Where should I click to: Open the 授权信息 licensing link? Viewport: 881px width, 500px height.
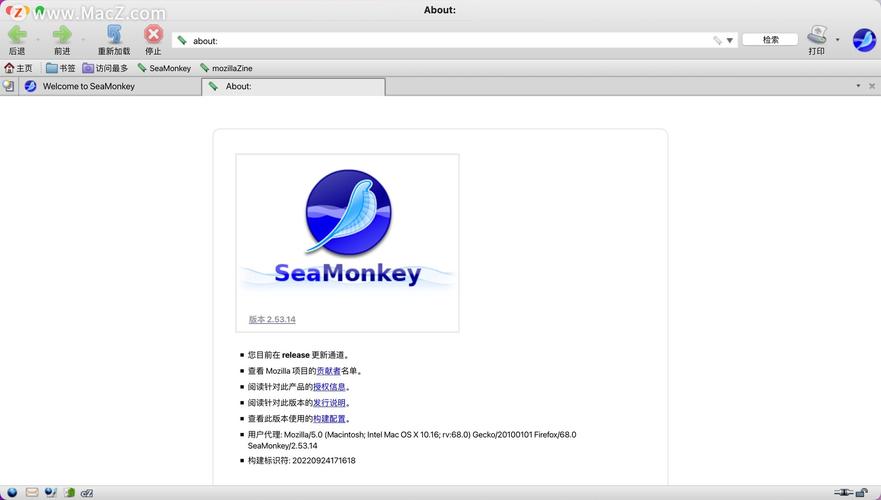pyautogui.click(x=329, y=387)
